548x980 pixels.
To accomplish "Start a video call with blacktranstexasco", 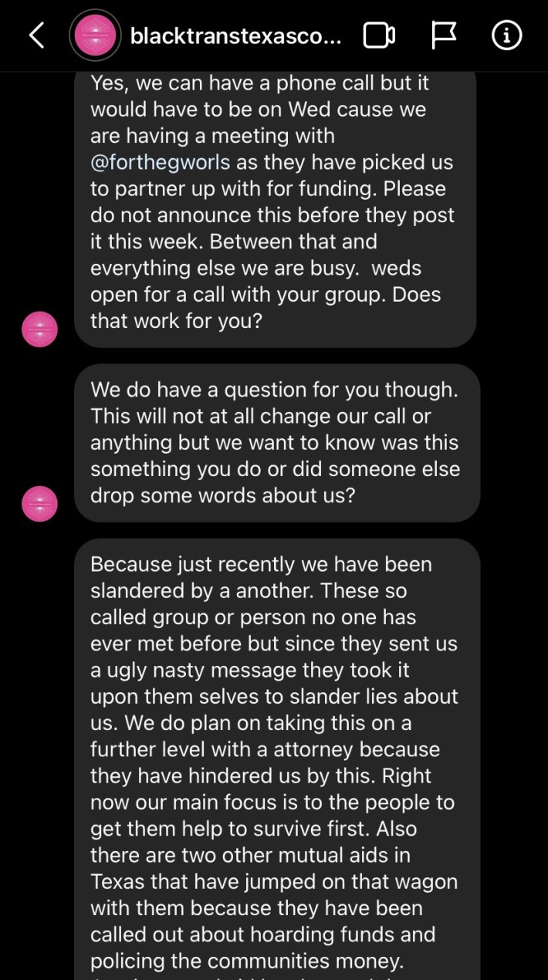I will [x=379, y=35].
